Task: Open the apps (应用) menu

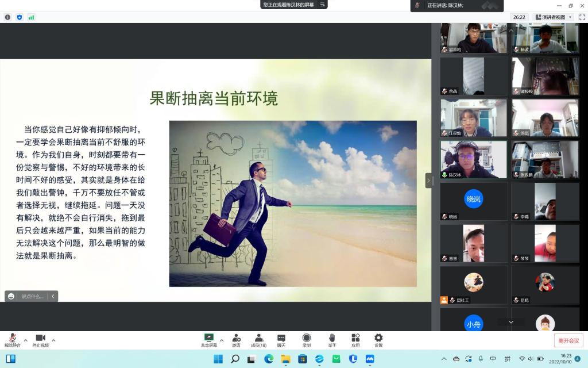Action: coord(355,339)
